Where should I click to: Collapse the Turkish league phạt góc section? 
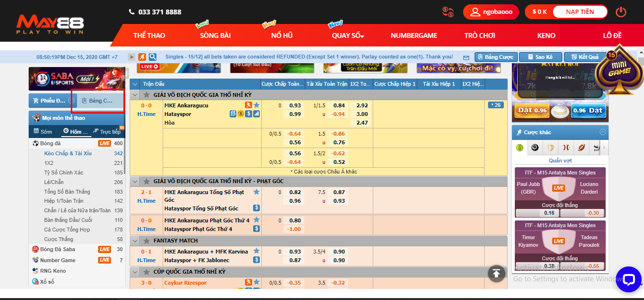135,182
